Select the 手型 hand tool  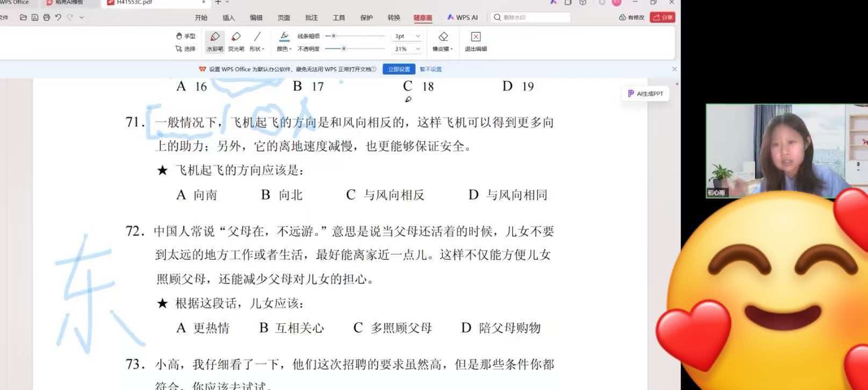(185, 36)
